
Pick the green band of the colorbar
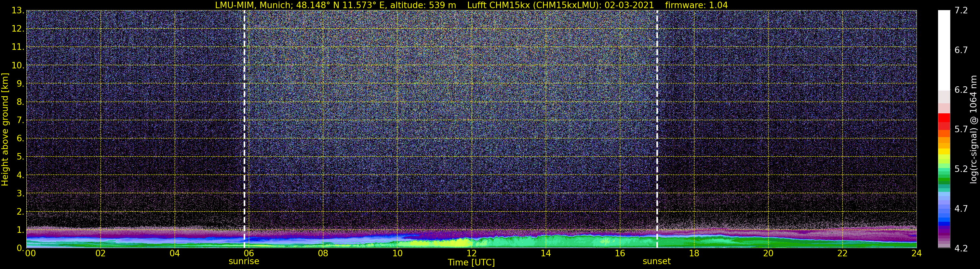coord(944,179)
